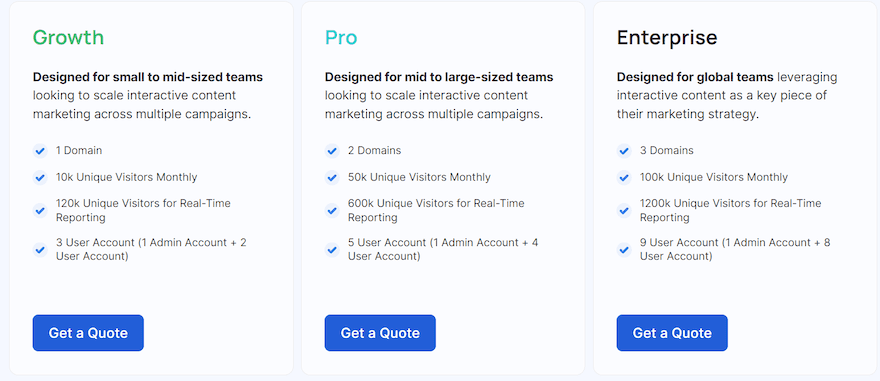Get a Quote for the Growth plan
Image resolution: width=880 pixels, height=381 pixels.
coord(88,333)
